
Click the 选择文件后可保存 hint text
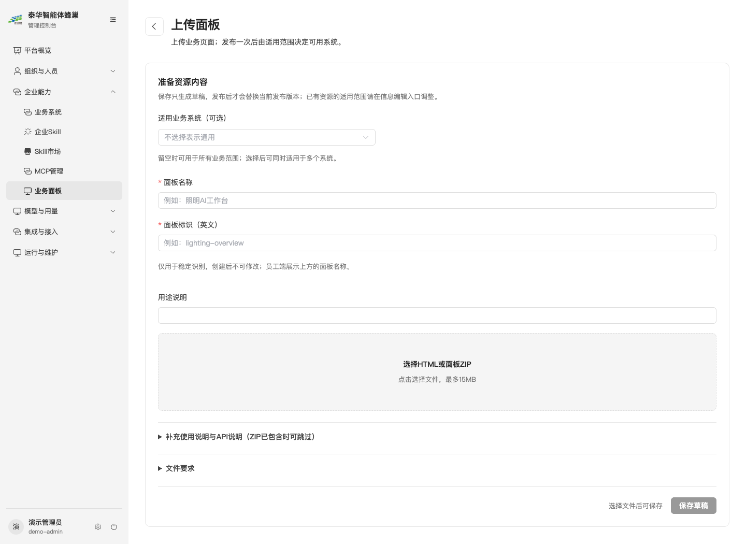tap(636, 506)
